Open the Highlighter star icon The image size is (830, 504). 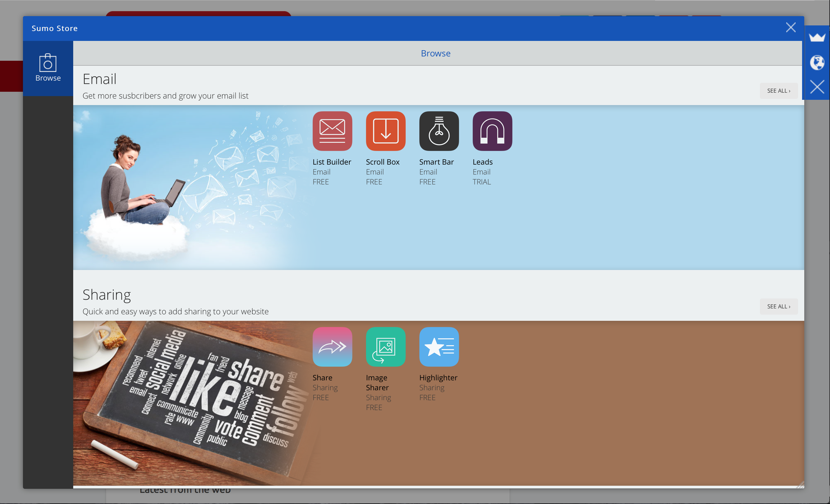pos(439,347)
